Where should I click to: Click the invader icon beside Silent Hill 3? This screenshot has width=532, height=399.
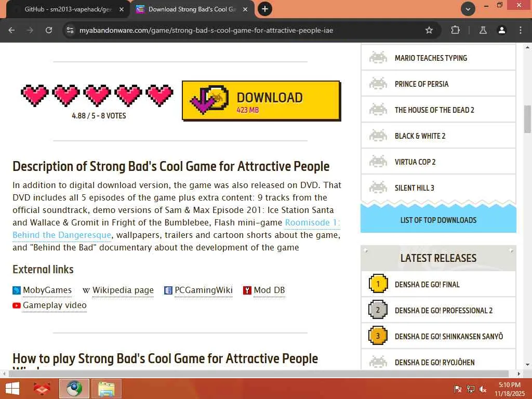(x=378, y=187)
